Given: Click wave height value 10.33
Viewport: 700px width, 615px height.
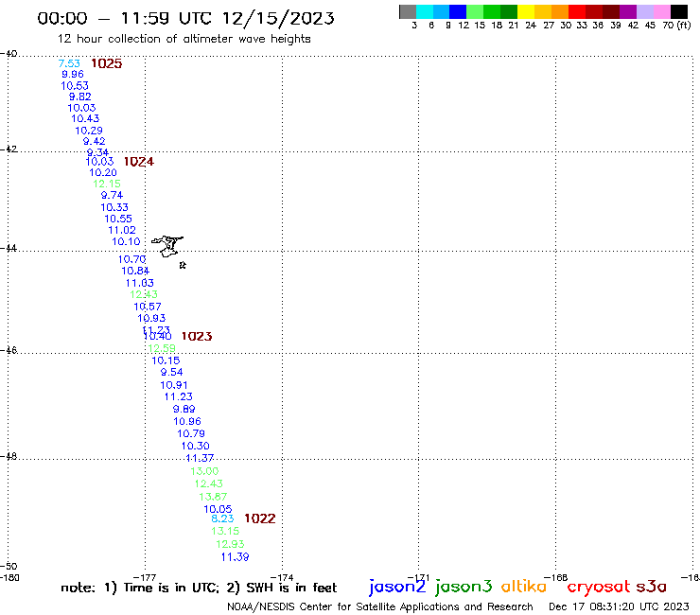Looking at the screenshot, I should click(x=114, y=207).
